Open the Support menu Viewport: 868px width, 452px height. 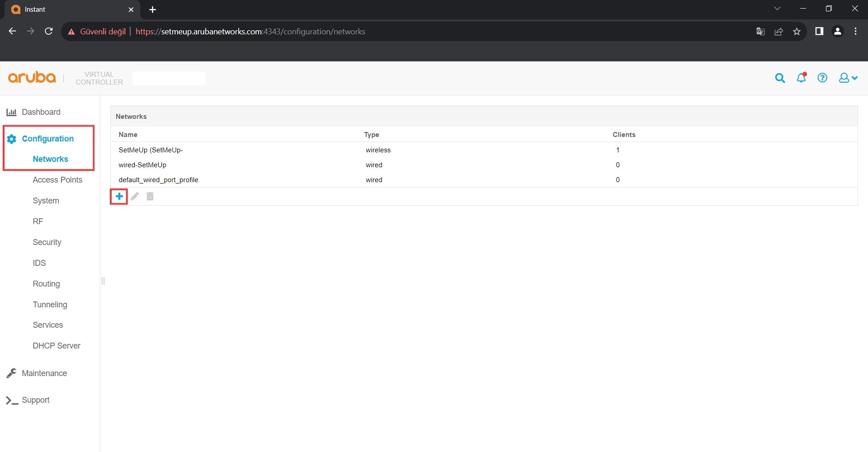(x=35, y=400)
